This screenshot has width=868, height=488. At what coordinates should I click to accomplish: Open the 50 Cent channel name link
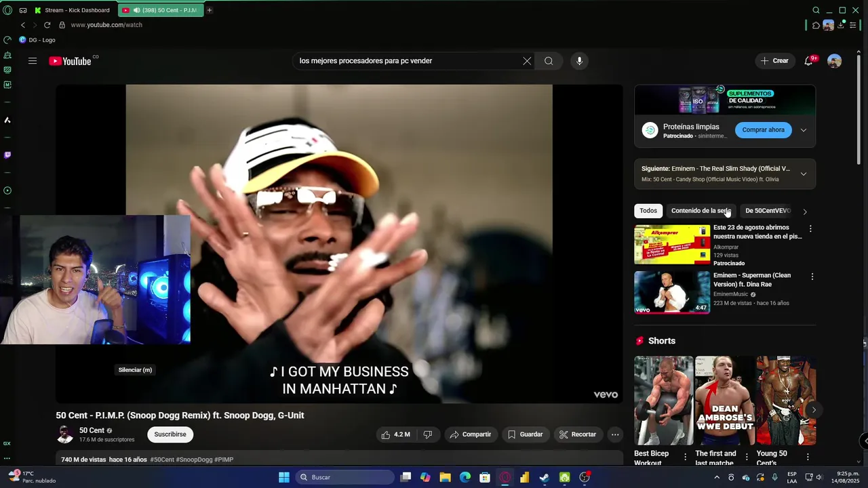[92, 430]
